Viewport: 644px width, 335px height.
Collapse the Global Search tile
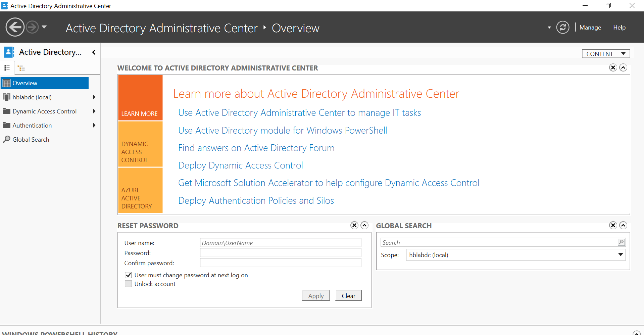(x=623, y=225)
